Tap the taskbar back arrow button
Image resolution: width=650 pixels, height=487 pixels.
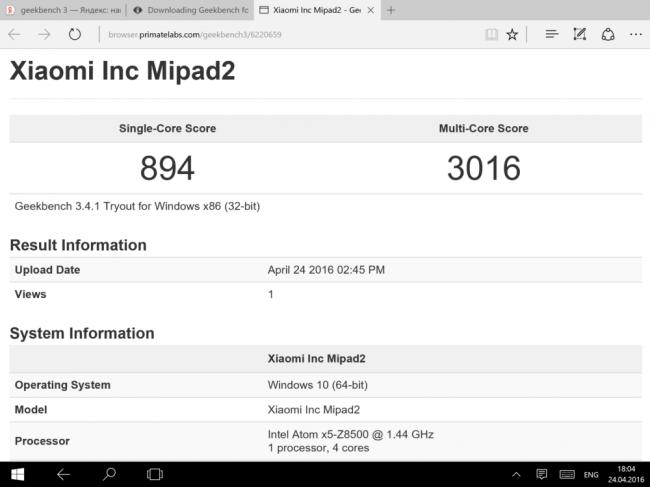(63, 474)
